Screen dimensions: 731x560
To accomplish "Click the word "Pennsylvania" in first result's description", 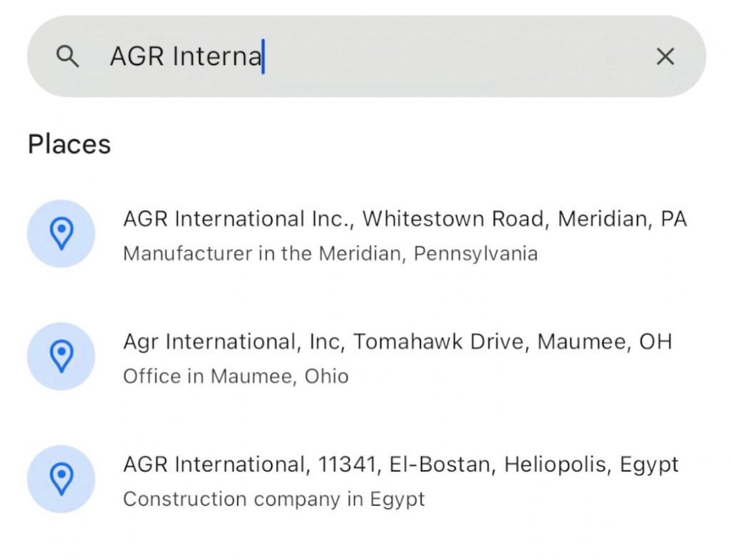I will 475,253.
